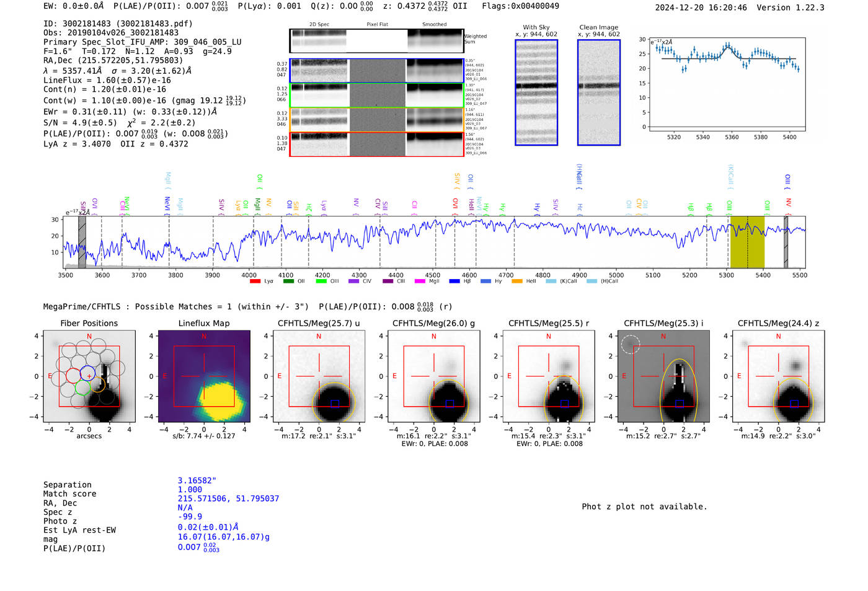The height and width of the screenshot is (591, 868).
Task: Click the timestamp 2024-12-20 16:20:46
Action: tap(701, 8)
